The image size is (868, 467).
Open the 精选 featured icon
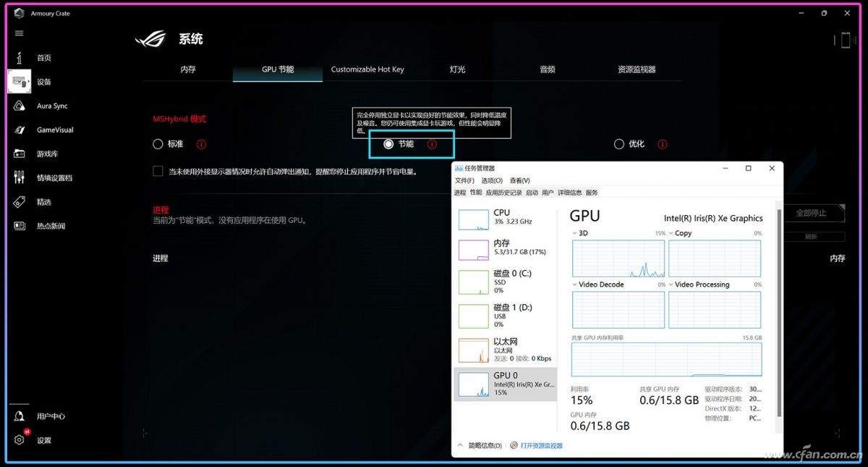pos(20,202)
